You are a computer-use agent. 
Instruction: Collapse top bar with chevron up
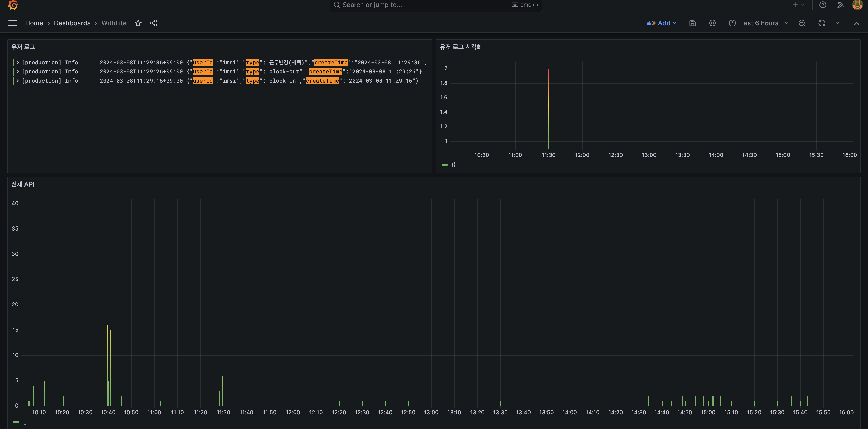(x=856, y=23)
